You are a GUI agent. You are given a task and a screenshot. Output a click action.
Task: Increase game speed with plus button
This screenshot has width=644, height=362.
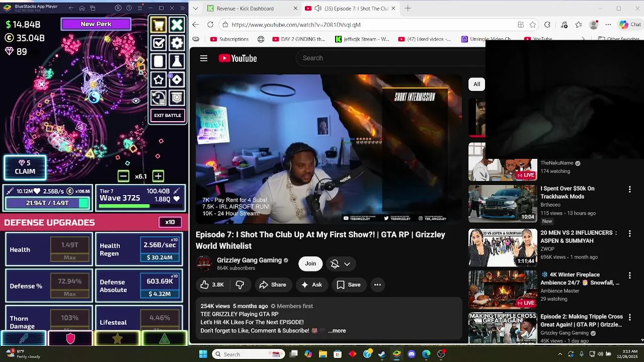pyautogui.click(x=158, y=176)
